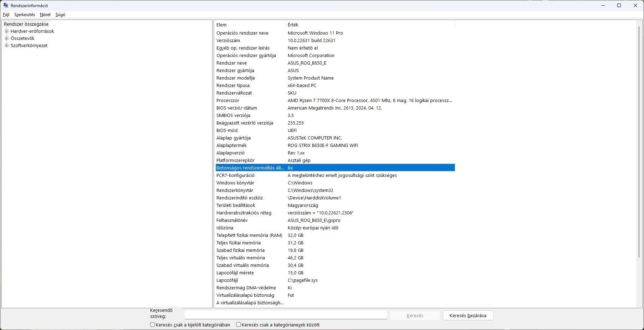The height and width of the screenshot is (330, 644).
Task: Focus the Keresendő szöveg input field
Action: click(x=286, y=315)
